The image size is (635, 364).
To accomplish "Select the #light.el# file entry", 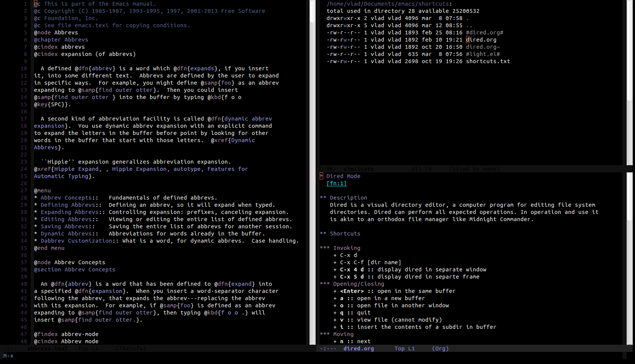I will tap(483, 54).
